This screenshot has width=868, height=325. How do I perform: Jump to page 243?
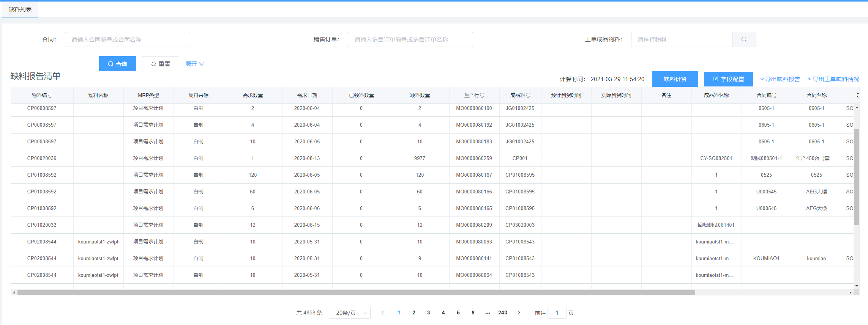pos(502,312)
